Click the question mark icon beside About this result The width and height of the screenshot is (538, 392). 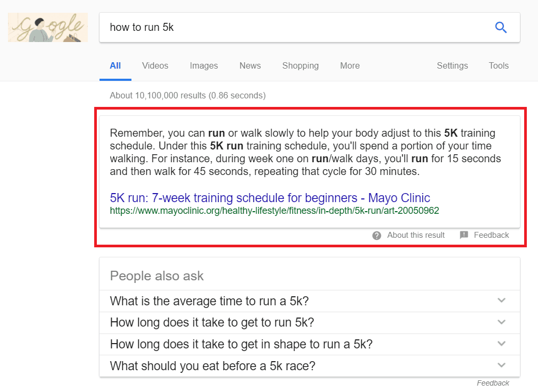click(377, 235)
